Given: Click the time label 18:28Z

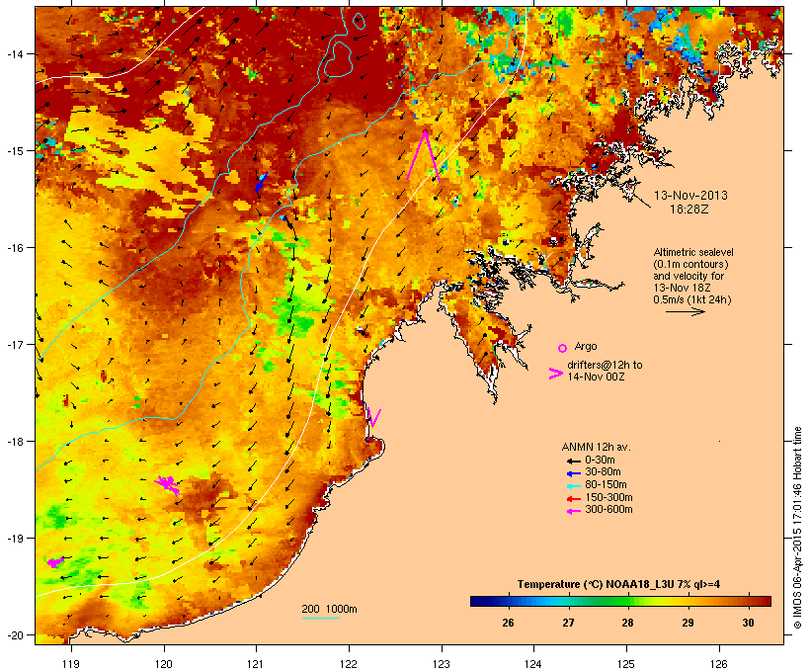Looking at the screenshot, I should pos(689,210).
